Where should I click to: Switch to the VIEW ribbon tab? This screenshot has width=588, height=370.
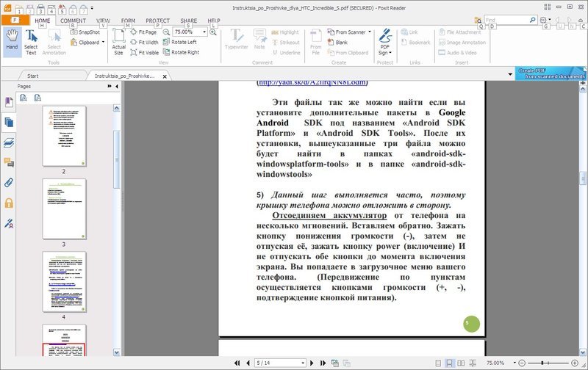pyautogui.click(x=103, y=21)
